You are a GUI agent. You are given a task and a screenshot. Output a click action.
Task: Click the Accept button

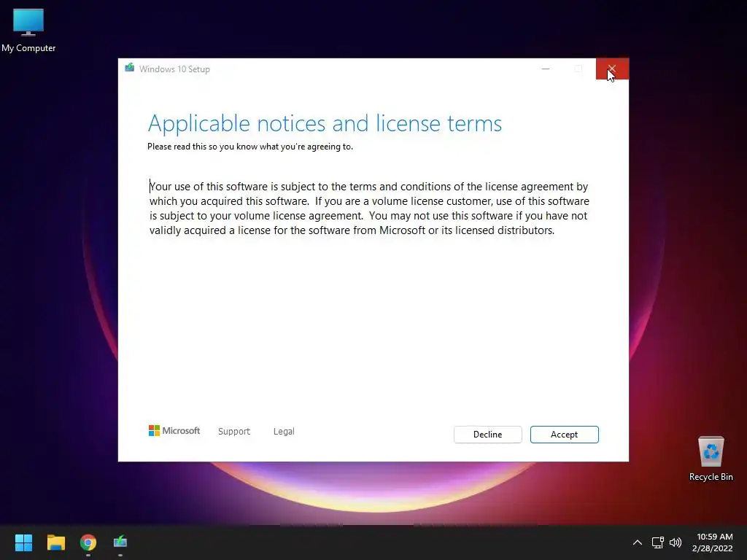[x=564, y=435]
